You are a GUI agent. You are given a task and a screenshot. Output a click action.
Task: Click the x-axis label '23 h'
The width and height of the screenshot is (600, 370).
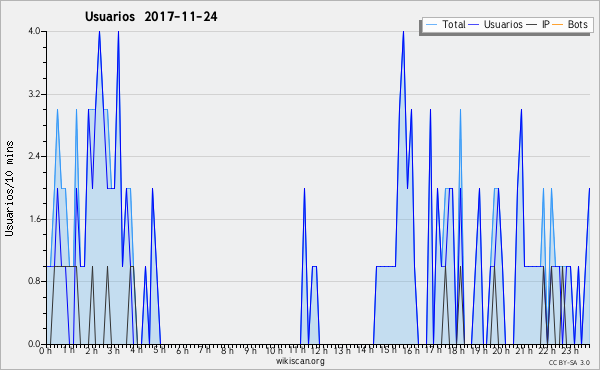click(x=570, y=351)
